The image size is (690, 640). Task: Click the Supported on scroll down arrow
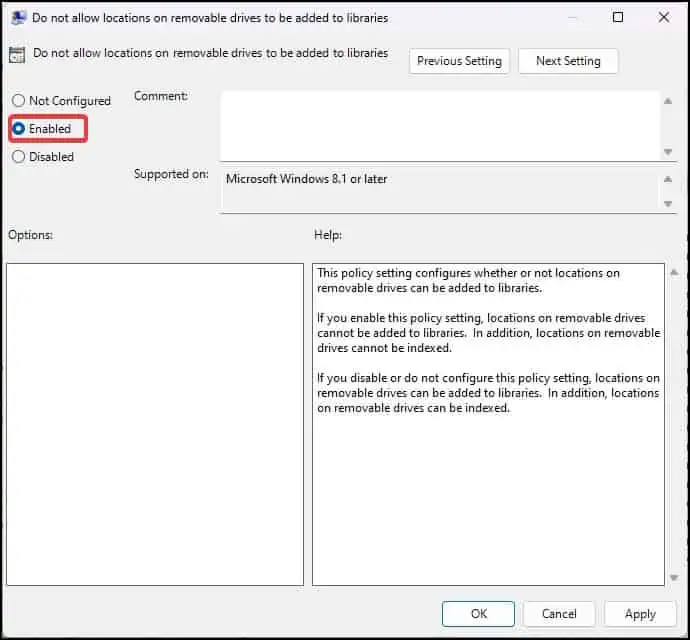[668, 204]
